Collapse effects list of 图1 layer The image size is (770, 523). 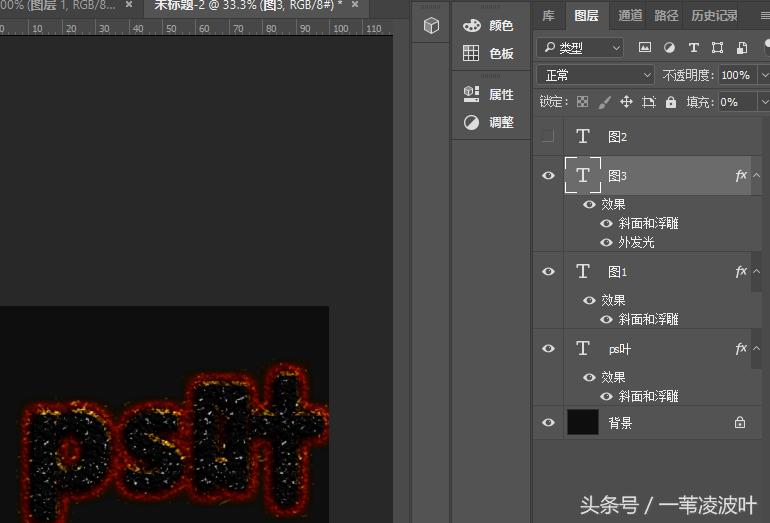(756, 271)
